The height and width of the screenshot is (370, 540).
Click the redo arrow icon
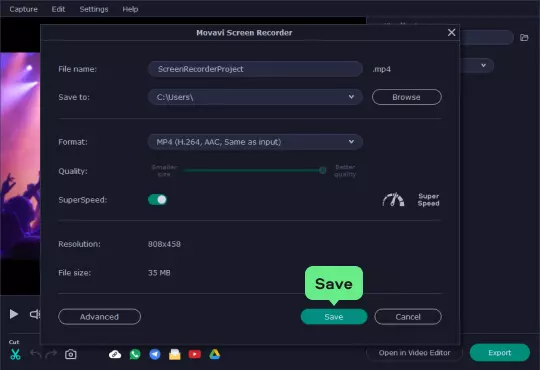(x=51, y=354)
